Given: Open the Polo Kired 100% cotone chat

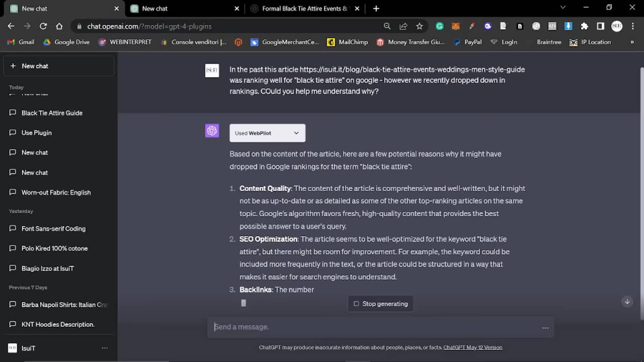Looking at the screenshot, I should [x=59, y=248].
